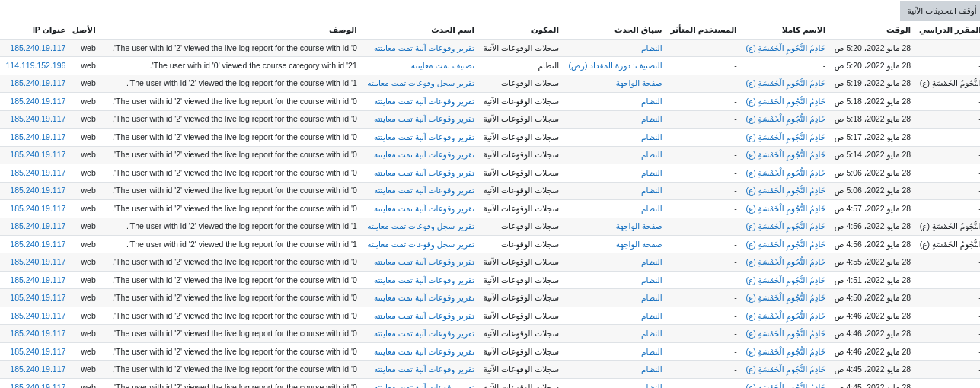Select the time cell 28 مايو 2022، 5:19 ص
The image size is (980, 388).
coord(872,84)
